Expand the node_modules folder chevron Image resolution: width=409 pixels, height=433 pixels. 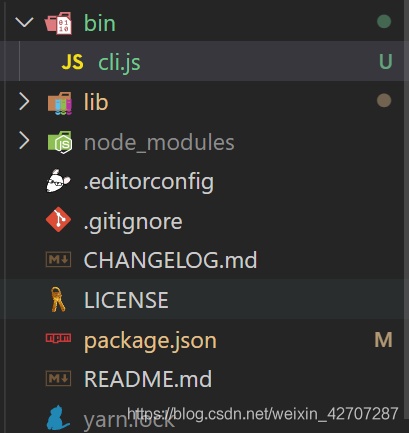[x=24, y=141]
